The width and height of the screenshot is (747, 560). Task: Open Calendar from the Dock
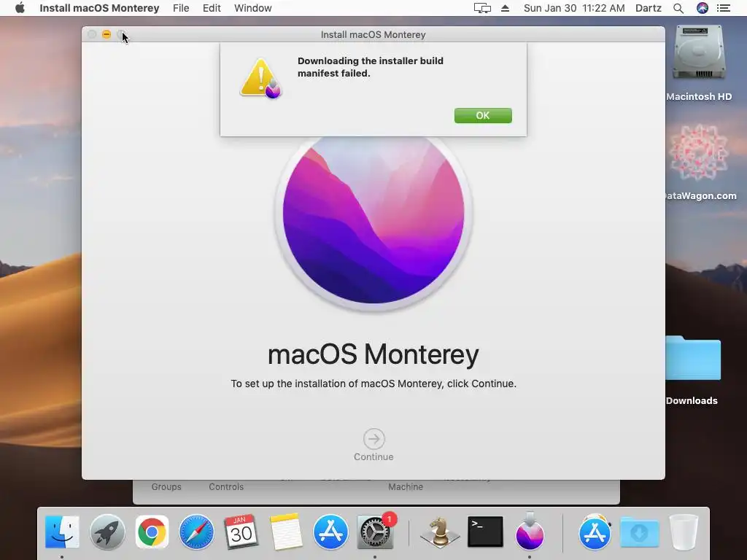(241, 532)
